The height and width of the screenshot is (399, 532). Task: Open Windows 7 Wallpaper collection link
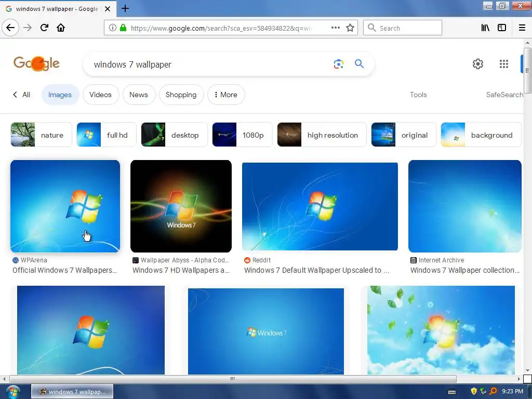click(465, 270)
